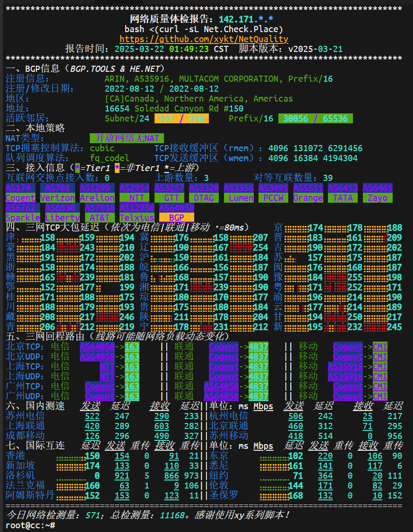Click the wmem values '4096 16384 4194304'
The width and height of the screenshot is (413, 532).
[313, 158]
